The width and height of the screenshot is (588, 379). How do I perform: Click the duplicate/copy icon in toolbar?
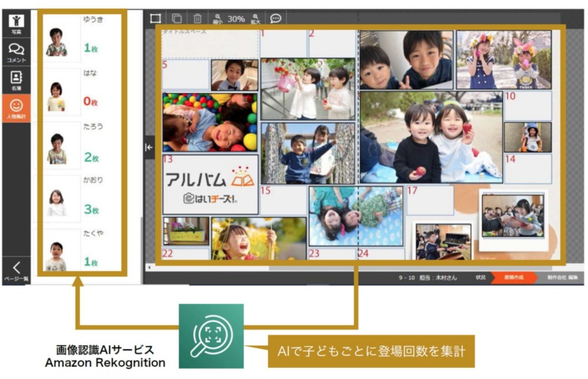(176, 18)
